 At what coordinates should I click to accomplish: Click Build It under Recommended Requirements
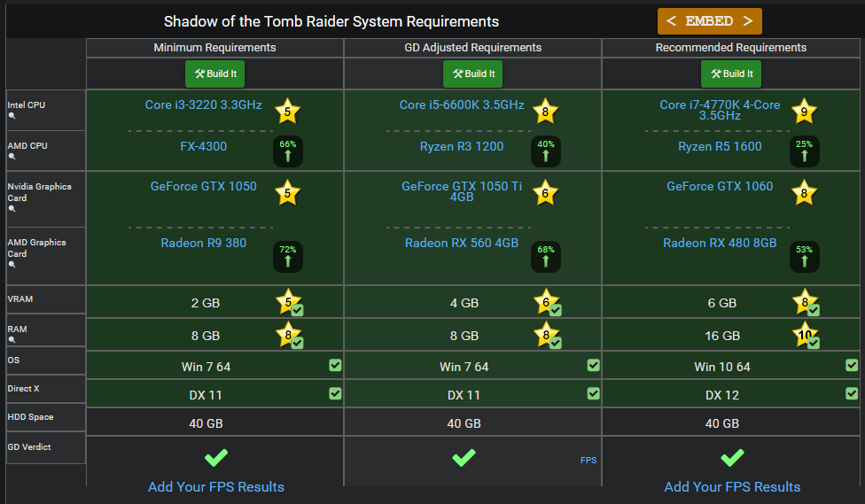pos(731,74)
